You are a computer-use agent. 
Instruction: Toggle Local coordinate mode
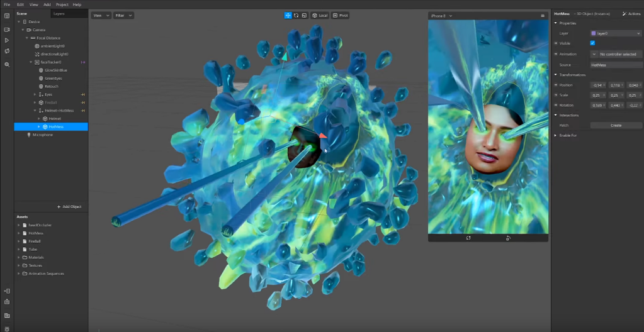click(320, 15)
